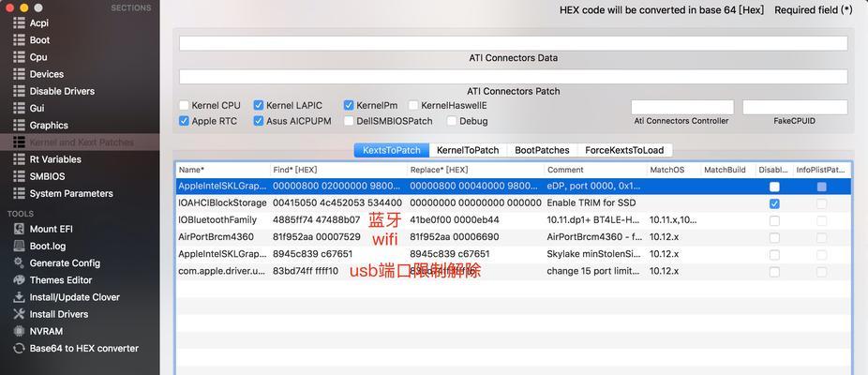Uncheck the Apple RTC checkbox
This screenshot has height=375, width=868.
tap(184, 121)
